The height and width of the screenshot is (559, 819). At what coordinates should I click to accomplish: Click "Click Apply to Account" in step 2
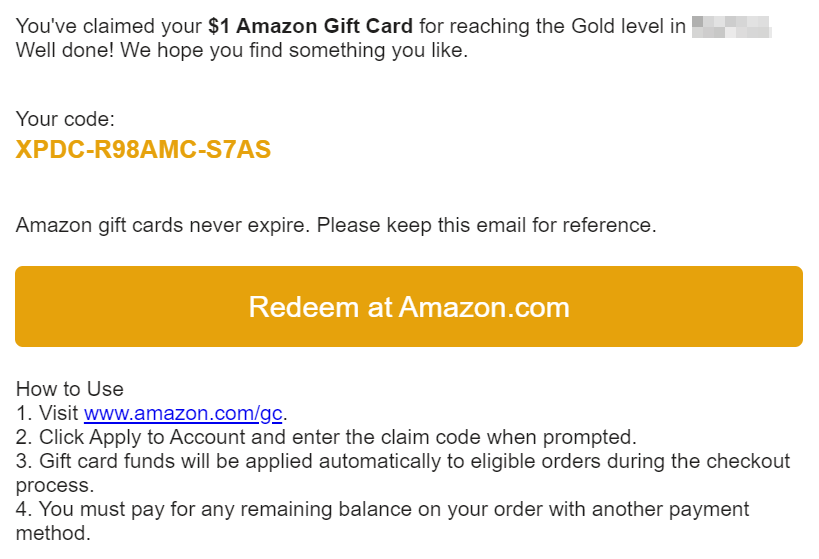point(142,437)
